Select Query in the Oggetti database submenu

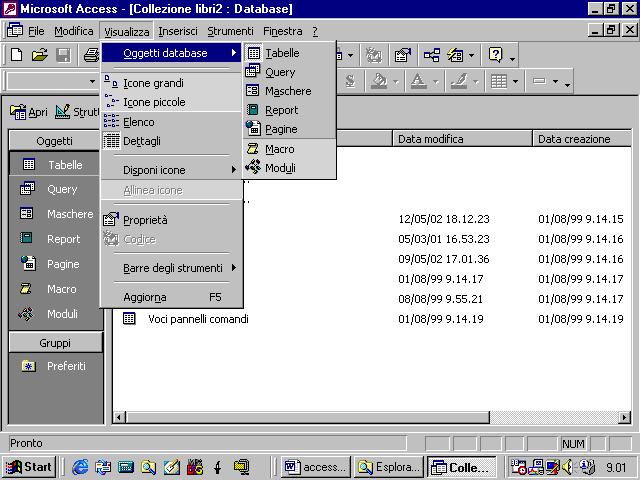click(x=289, y=72)
